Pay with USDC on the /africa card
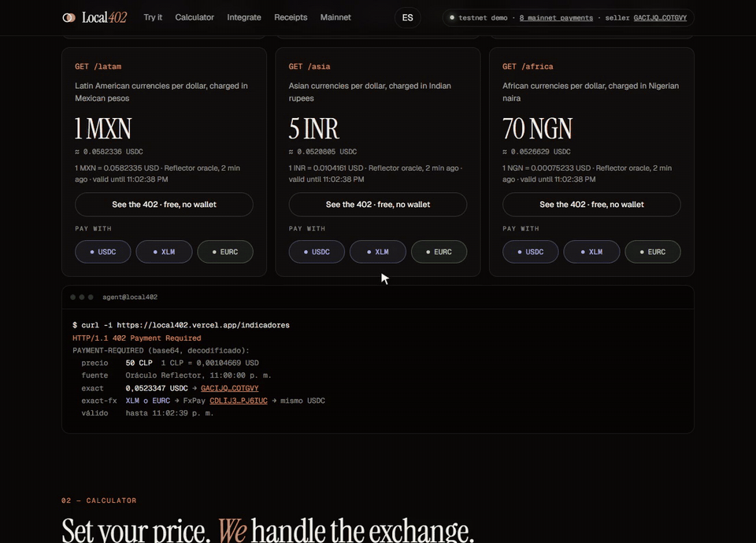 [530, 252]
